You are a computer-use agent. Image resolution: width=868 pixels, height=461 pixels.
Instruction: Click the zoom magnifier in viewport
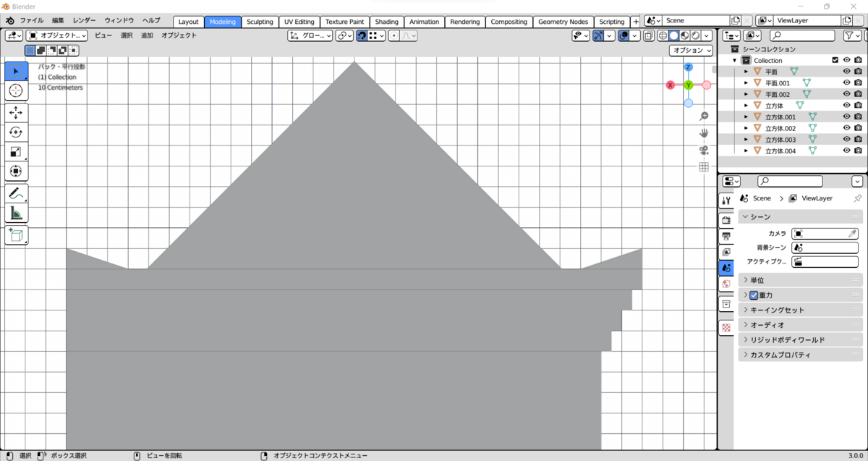coord(703,116)
